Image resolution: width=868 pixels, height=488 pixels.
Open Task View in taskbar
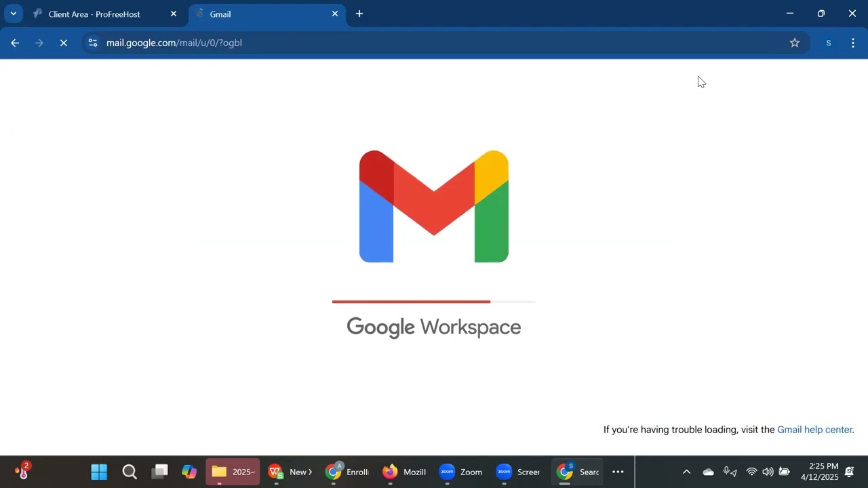point(159,472)
